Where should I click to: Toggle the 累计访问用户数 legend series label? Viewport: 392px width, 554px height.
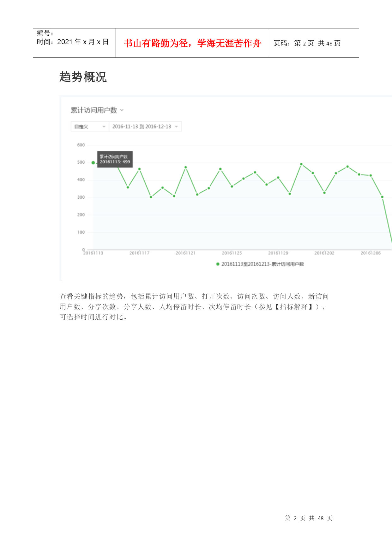[x=262, y=264]
